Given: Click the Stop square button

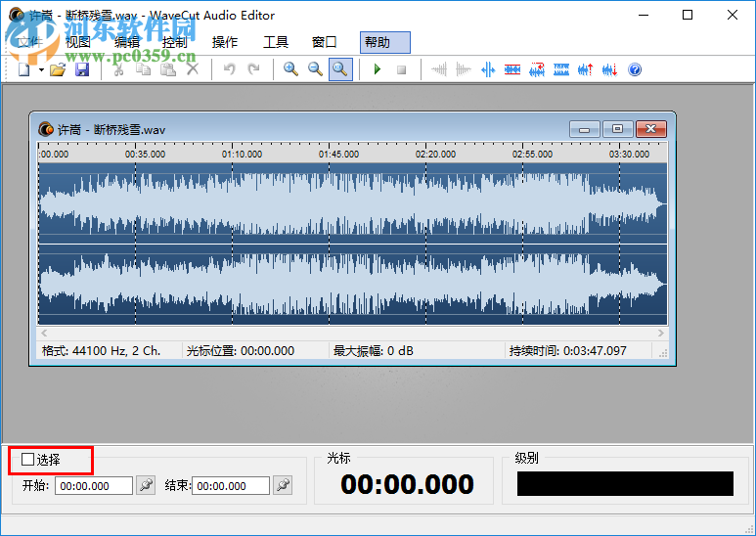Looking at the screenshot, I should tap(401, 69).
